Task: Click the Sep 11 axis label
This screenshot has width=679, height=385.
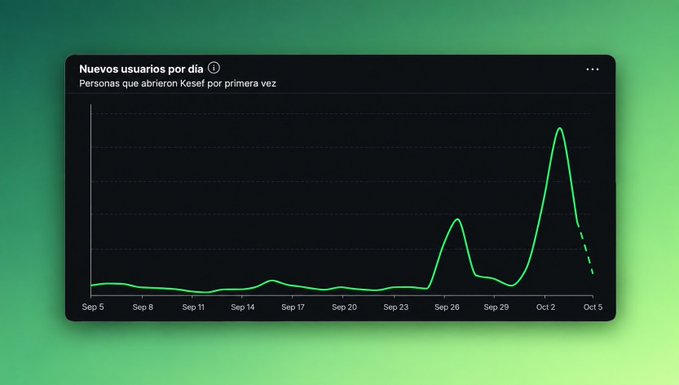Action: (x=193, y=307)
